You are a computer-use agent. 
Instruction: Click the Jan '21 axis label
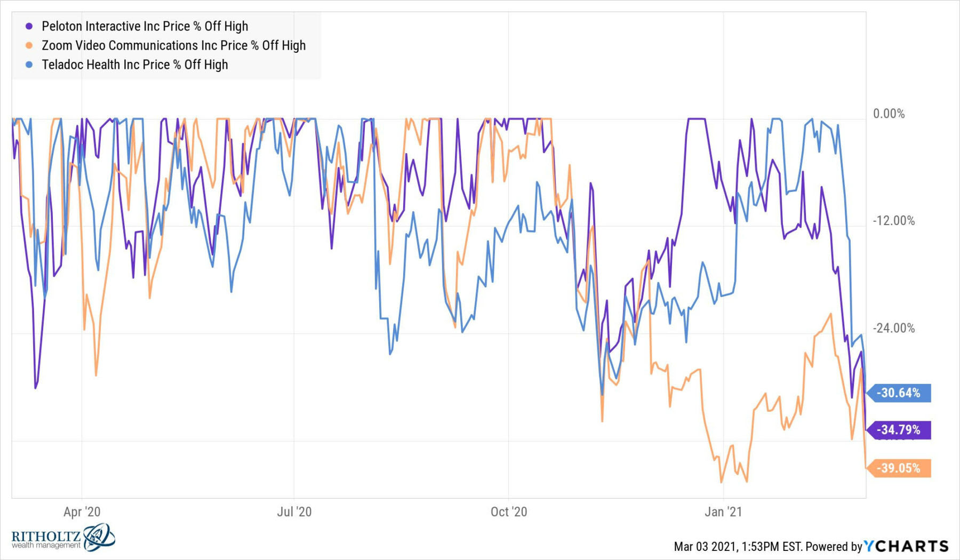point(723,512)
